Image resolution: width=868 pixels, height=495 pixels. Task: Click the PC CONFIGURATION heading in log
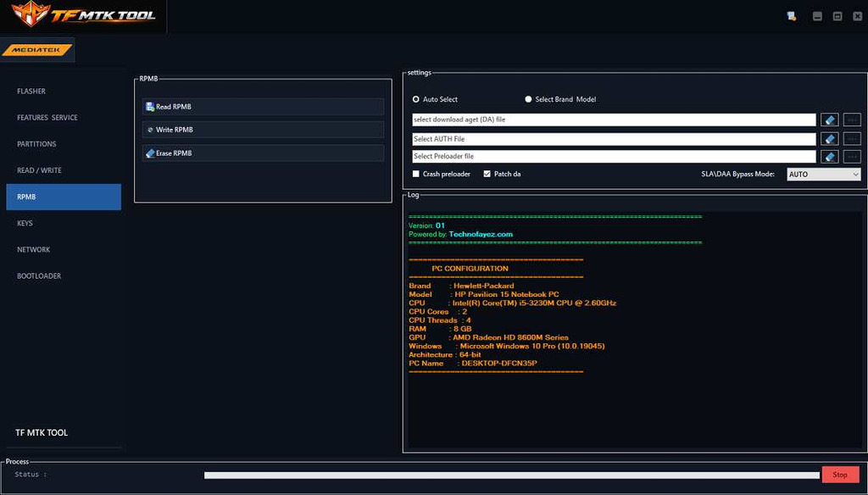click(470, 269)
